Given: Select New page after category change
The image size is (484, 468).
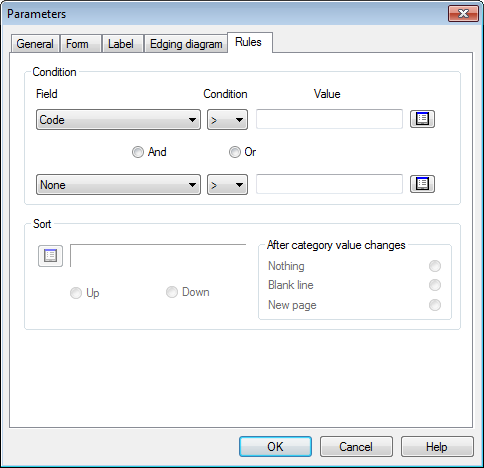Looking at the screenshot, I should 435,305.
